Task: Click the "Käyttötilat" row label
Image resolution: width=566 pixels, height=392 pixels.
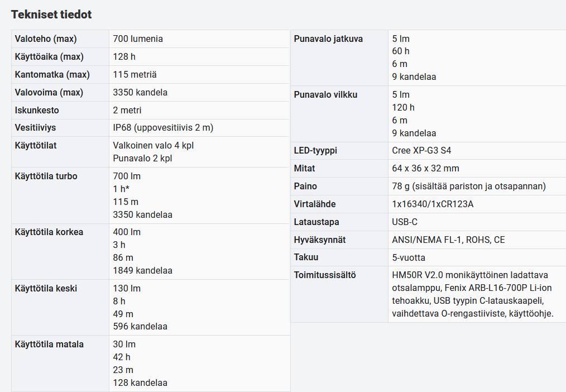Action: pos(36,146)
